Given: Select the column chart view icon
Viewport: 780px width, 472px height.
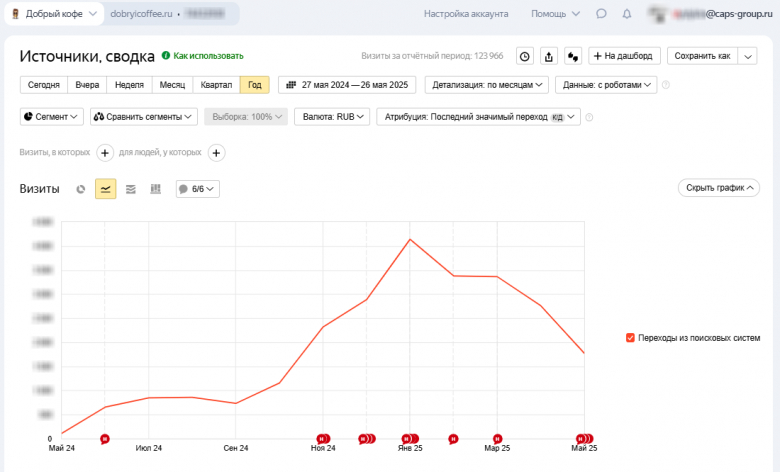Looking at the screenshot, I should (x=155, y=189).
